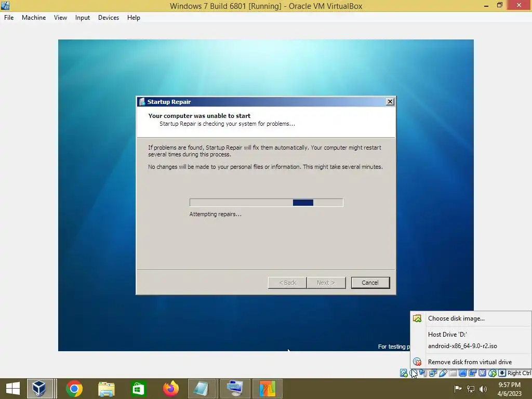Viewport: 532px width, 399px height.
Task: Click the 'If problems are found' paragraph
Action: tap(264, 151)
